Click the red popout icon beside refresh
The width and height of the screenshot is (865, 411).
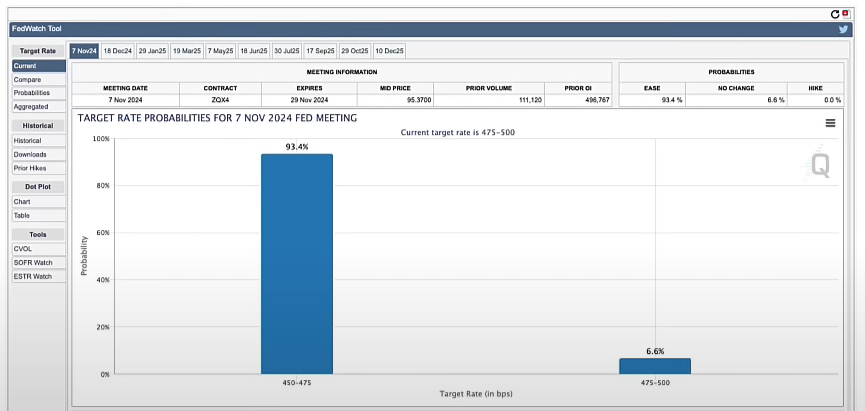[x=845, y=14]
